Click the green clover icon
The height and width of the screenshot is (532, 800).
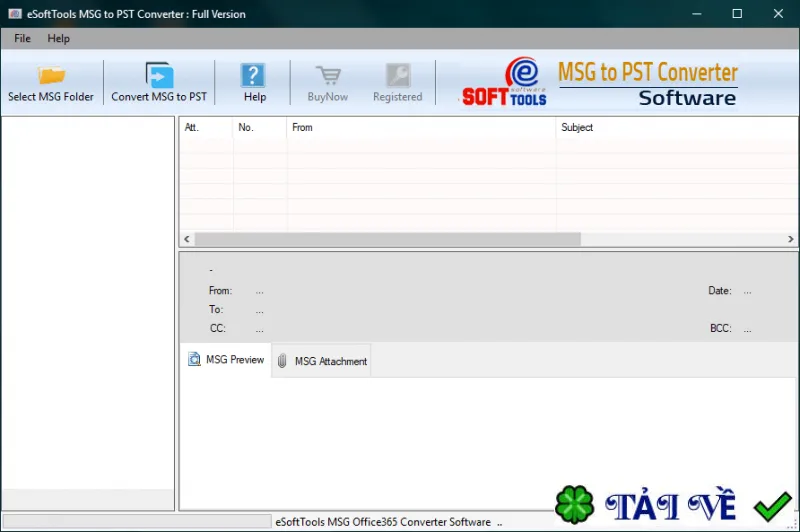[574, 504]
